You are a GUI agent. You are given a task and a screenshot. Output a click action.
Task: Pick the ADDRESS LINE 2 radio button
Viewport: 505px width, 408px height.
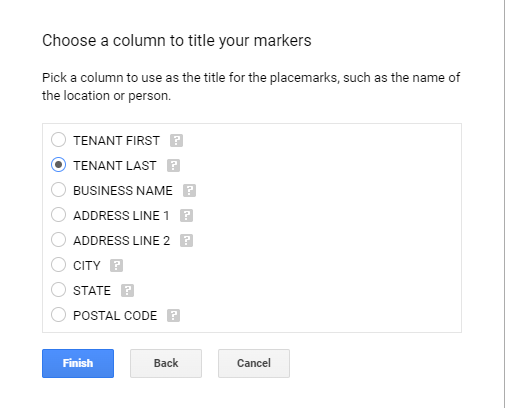[58, 240]
